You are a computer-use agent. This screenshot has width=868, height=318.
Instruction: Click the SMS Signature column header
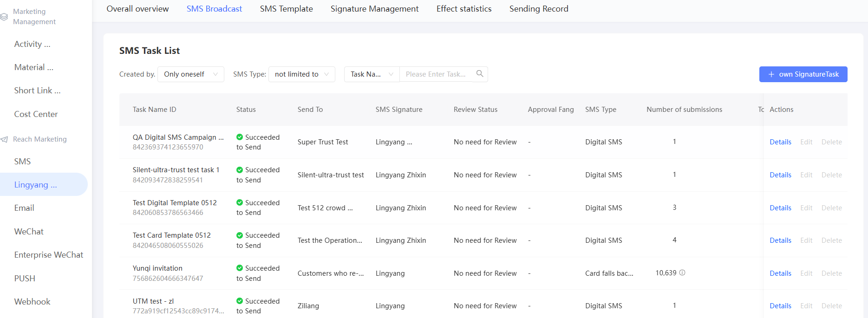click(x=399, y=110)
